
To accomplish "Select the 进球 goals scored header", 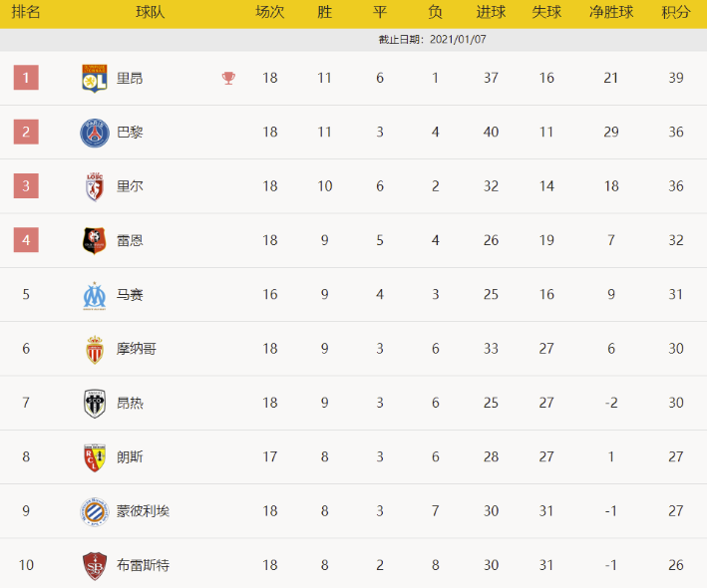I will (x=491, y=13).
